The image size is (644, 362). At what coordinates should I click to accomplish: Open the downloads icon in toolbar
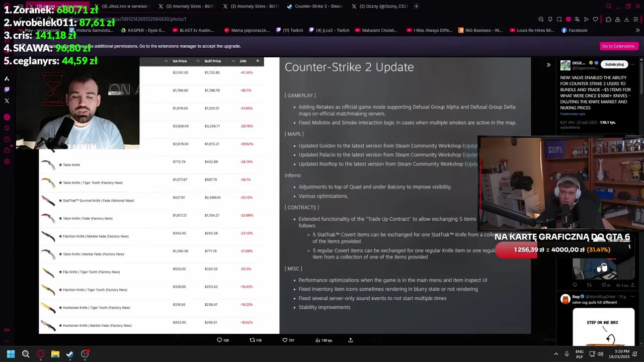click(626, 19)
